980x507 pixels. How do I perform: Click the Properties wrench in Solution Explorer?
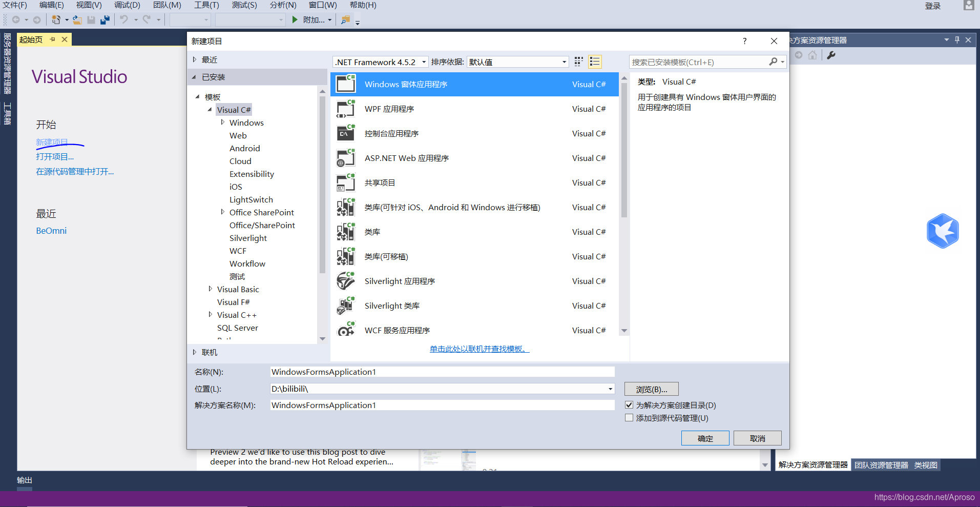(x=831, y=55)
